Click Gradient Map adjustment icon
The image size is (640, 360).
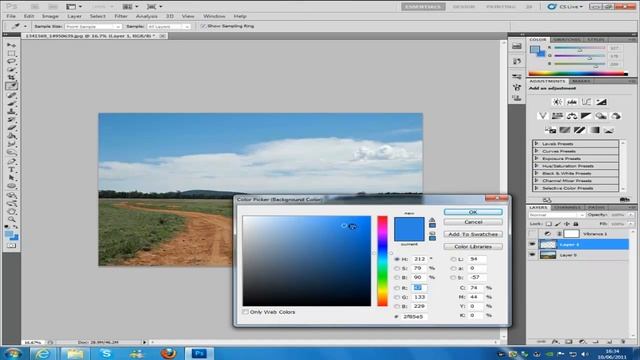594,130
